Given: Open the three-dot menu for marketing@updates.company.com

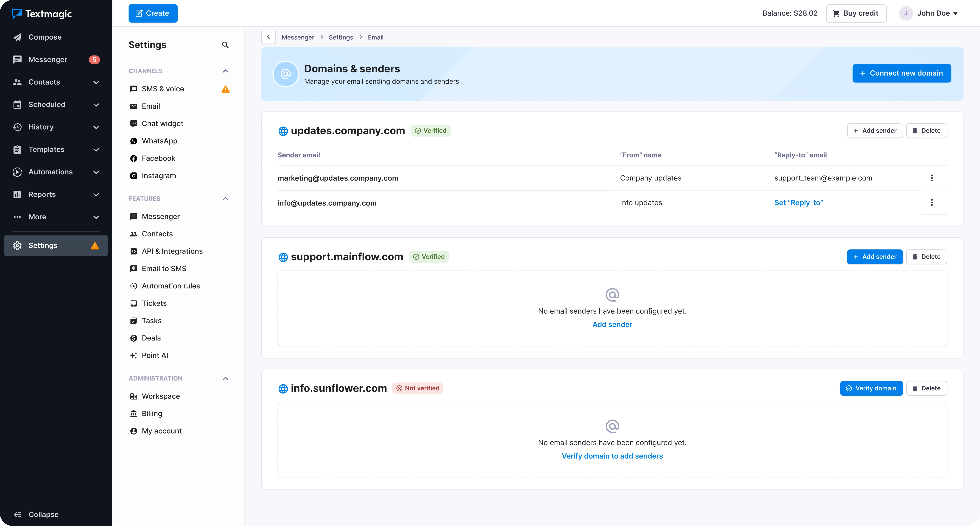Looking at the screenshot, I should [x=932, y=178].
